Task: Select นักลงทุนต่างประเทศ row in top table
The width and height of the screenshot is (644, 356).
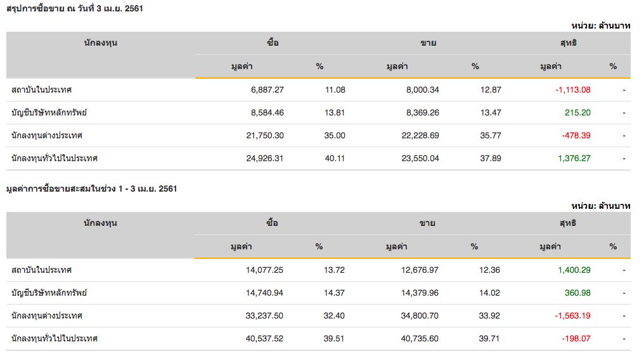Action: [47, 136]
